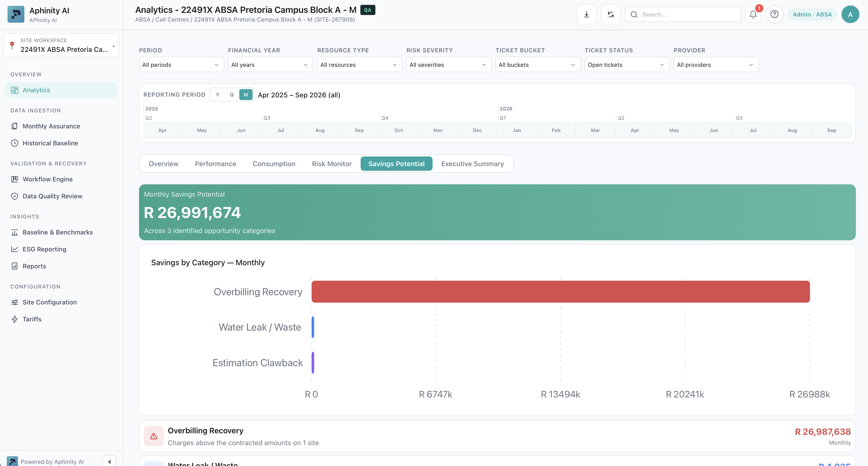The image size is (868, 466).
Task: Open the user avatar A menu
Action: coord(850,15)
